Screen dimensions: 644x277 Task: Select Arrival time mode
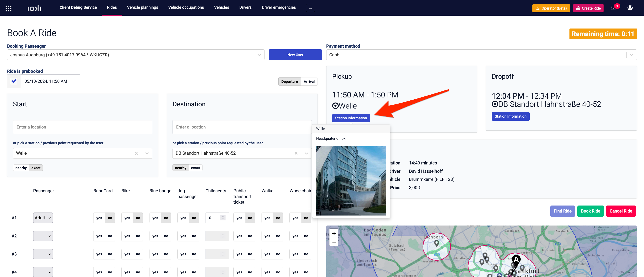309,81
